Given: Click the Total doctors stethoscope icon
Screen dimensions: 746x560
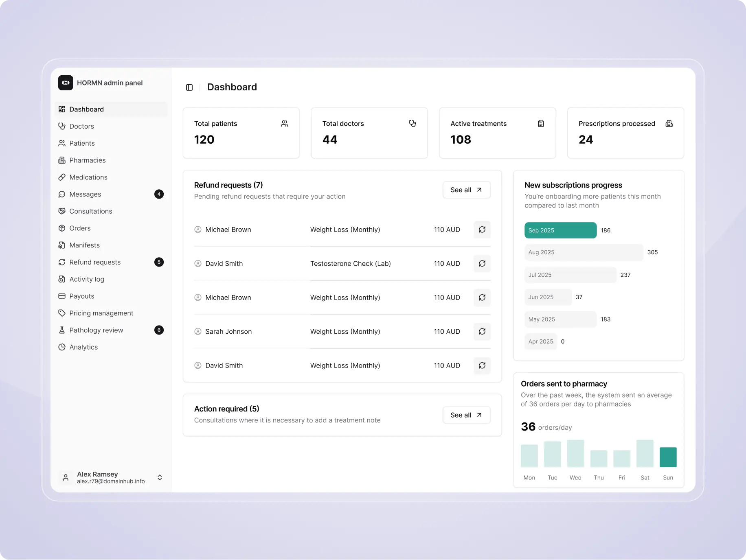Looking at the screenshot, I should coord(412,124).
